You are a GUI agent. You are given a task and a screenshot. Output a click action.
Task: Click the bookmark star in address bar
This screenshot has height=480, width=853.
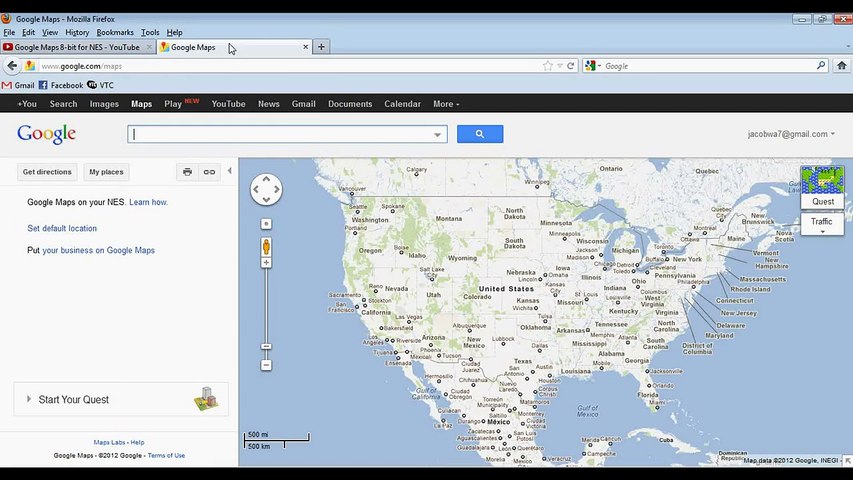click(547, 66)
